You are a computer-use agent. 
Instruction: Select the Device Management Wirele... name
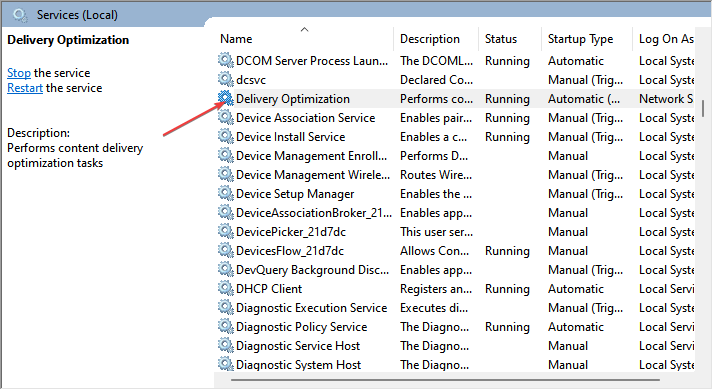click(313, 175)
